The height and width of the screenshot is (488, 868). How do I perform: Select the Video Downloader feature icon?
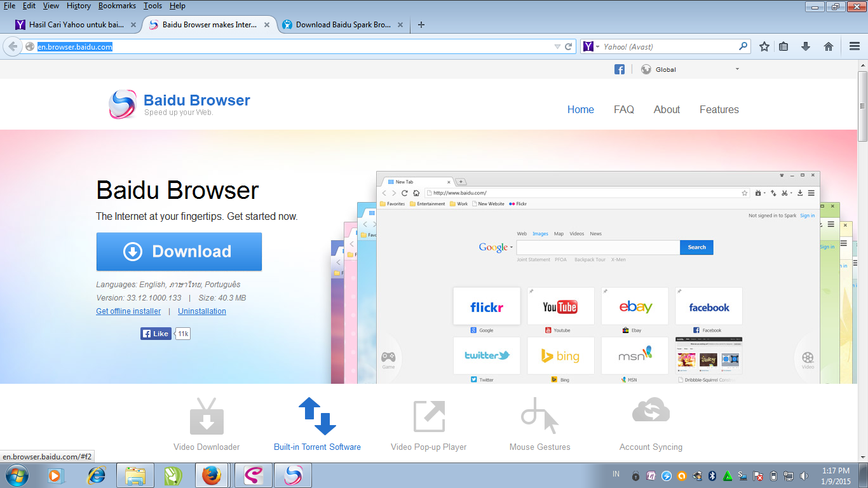pyautogui.click(x=207, y=416)
